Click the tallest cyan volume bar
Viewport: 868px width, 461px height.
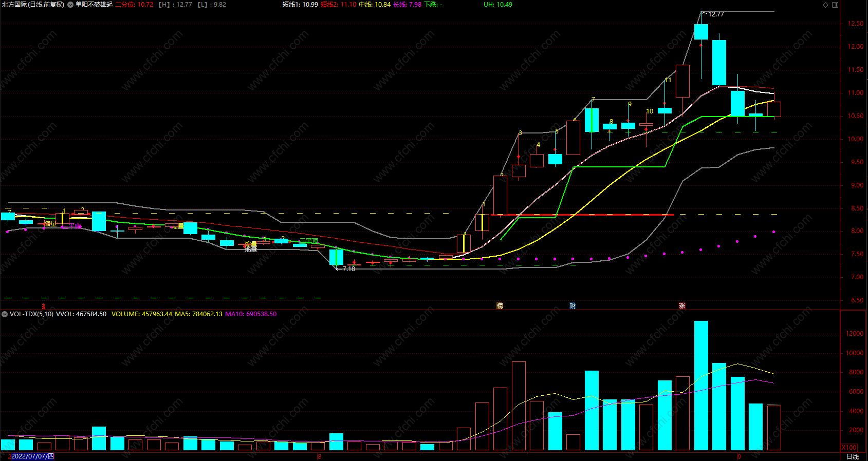[701, 386]
